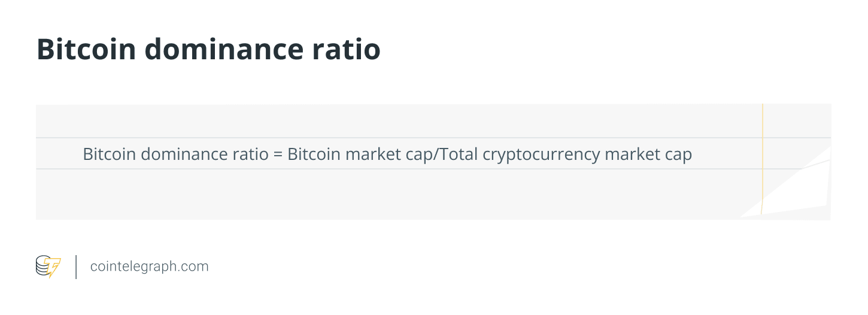Click the Cointelegraph coin-and-lightning logo

click(48, 266)
